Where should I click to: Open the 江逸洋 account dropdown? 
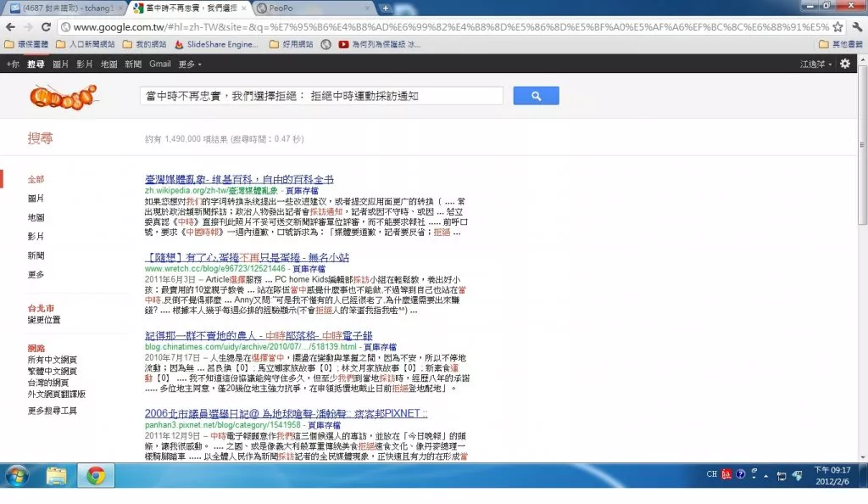816,64
